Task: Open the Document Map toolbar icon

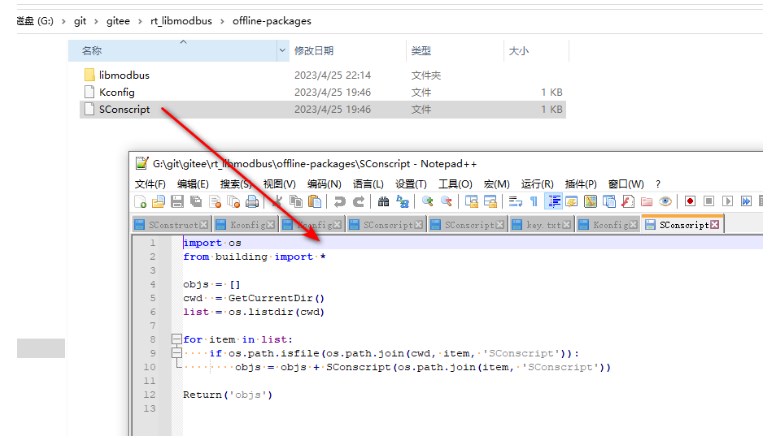Action: click(x=591, y=202)
